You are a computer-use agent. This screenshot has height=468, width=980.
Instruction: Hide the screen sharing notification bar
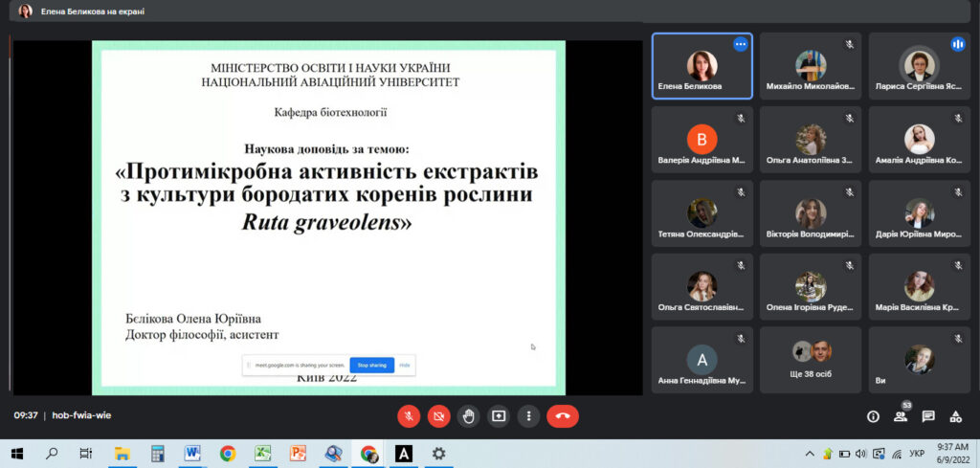pyautogui.click(x=405, y=366)
